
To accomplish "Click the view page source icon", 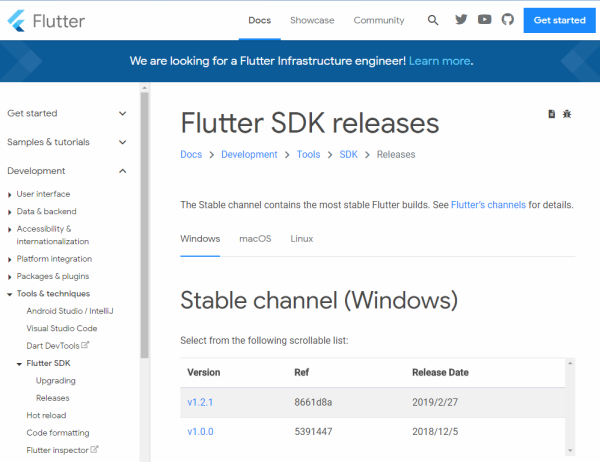I will 551,114.
